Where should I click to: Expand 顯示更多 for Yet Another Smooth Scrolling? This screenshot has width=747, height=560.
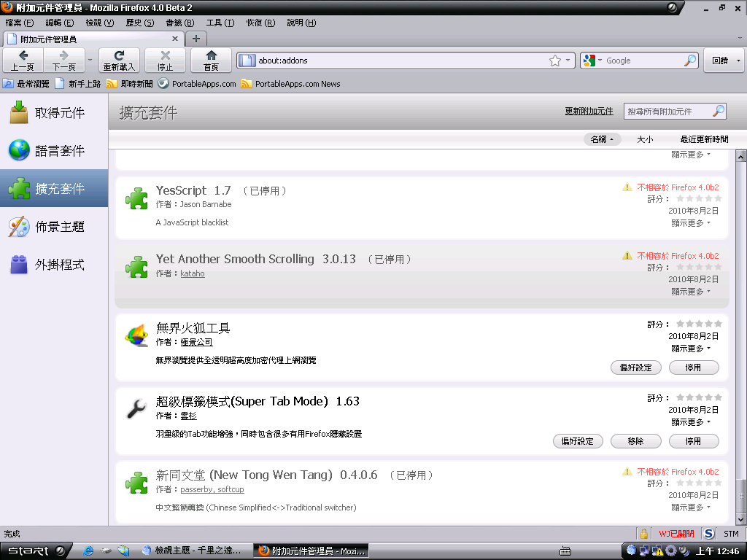[x=690, y=292]
